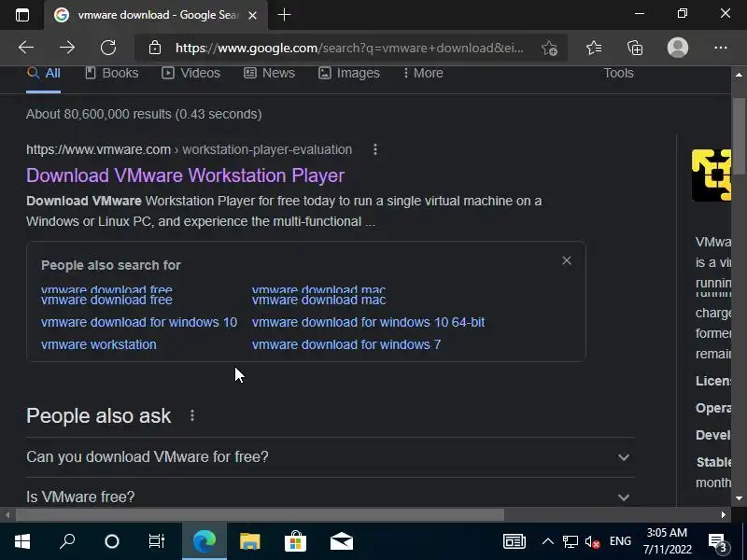
Task: Switch to the Books search tab
Action: (111, 73)
